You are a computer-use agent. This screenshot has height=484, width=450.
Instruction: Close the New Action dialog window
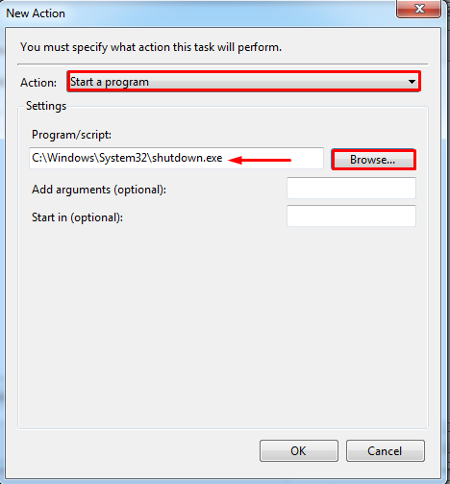pyautogui.click(x=419, y=8)
